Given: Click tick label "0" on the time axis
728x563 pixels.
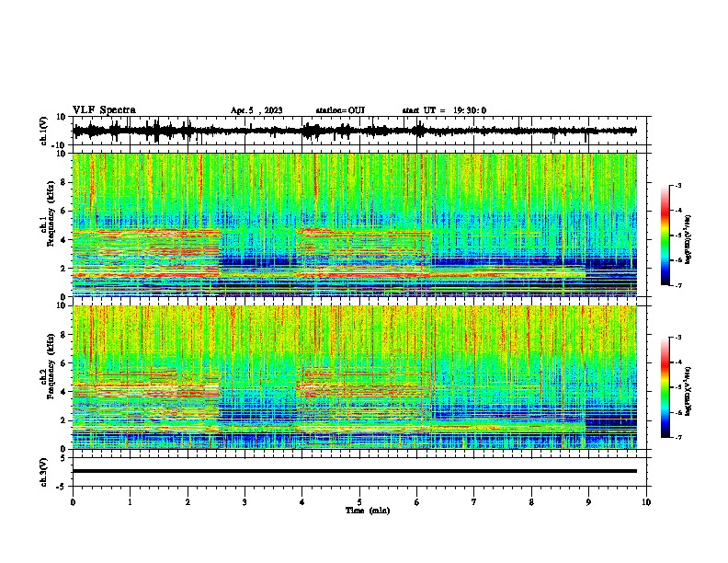Looking at the screenshot, I should click(73, 502).
